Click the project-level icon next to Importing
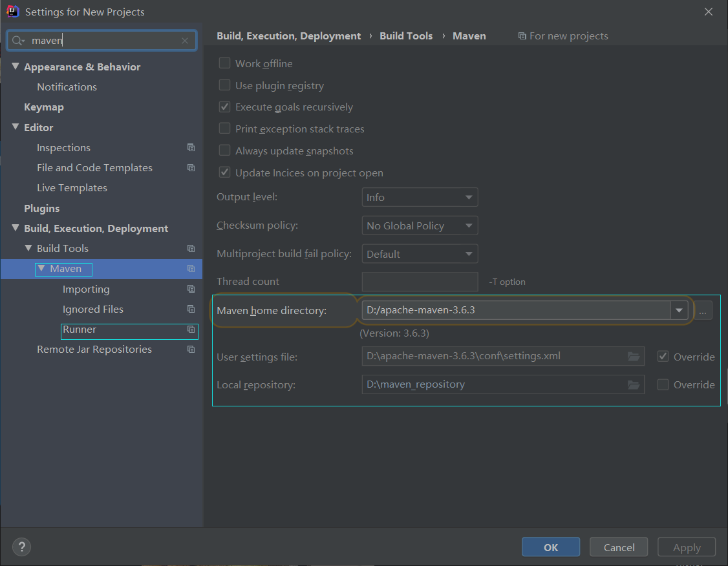Image resolution: width=728 pixels, height=566 pixels. 191,289
